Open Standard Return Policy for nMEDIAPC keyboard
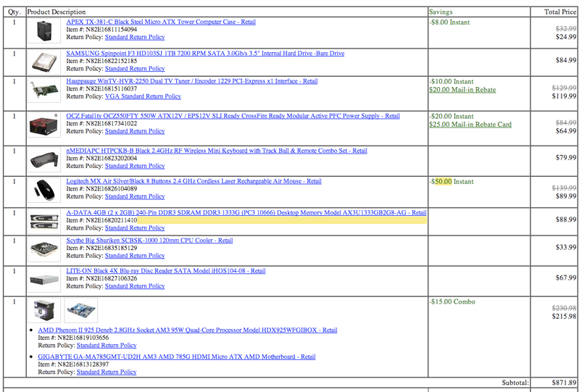582x392 pixels. pyautogui.click(x=135, y=166)
